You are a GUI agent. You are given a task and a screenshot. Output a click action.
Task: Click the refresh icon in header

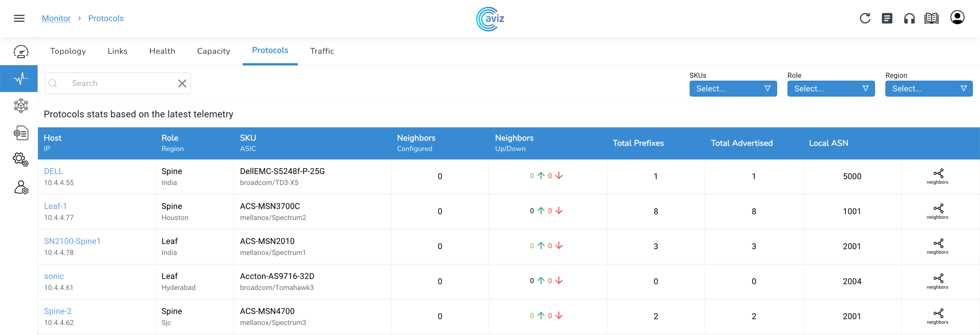pos(865,18)
